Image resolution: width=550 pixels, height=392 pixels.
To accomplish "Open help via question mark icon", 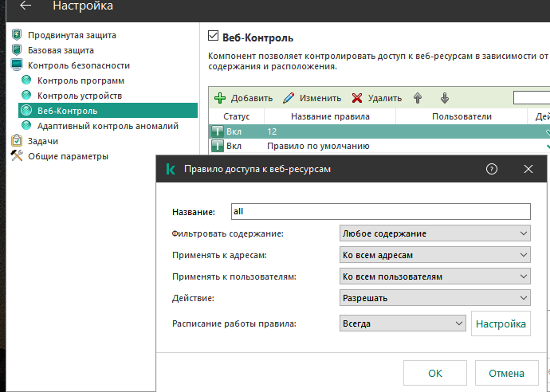I will click(x=492, y=169).
